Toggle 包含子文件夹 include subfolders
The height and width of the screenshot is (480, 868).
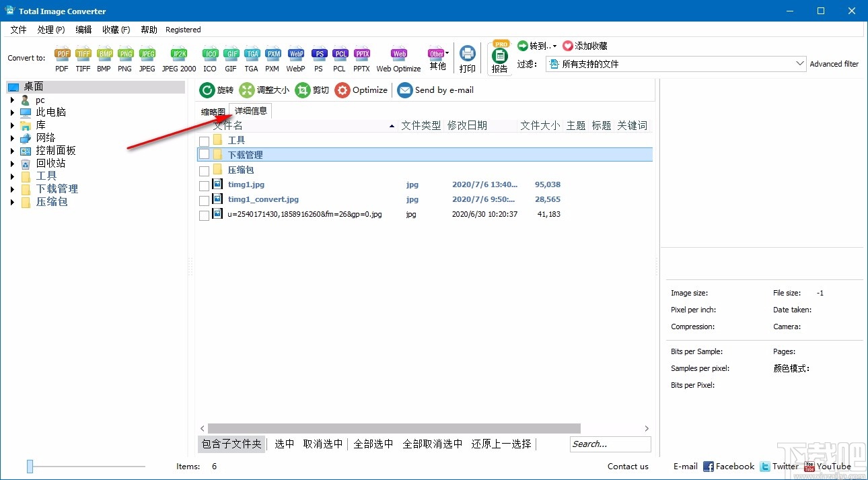pos(231,444)
